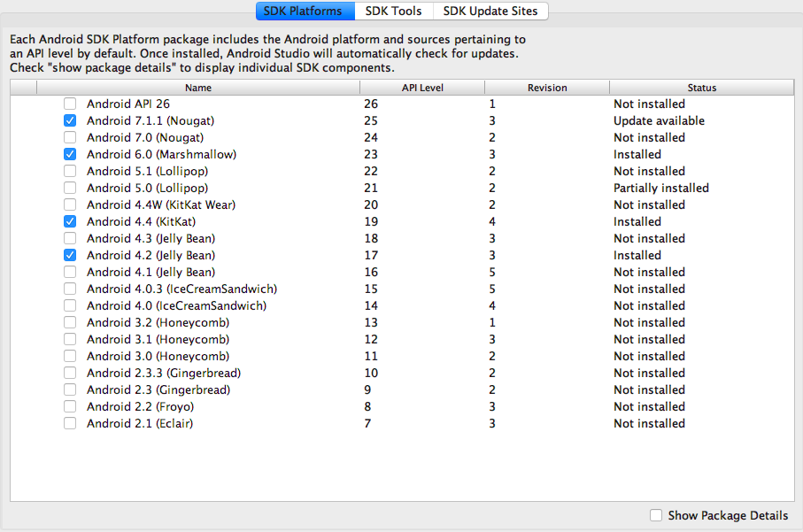Click API level value 23
Image resolution: width=803 pixels, height=532 pixels.
tap(371, 154)
